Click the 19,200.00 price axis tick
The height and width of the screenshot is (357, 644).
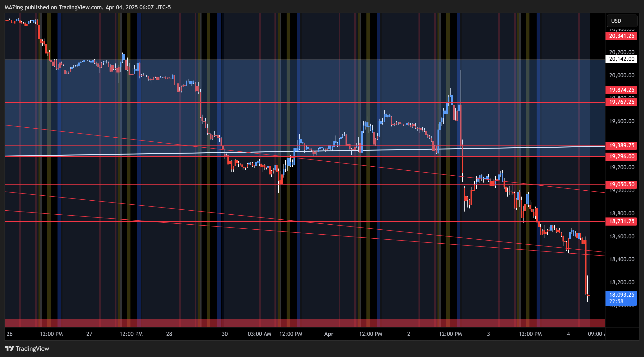click(x=622, y=167)
